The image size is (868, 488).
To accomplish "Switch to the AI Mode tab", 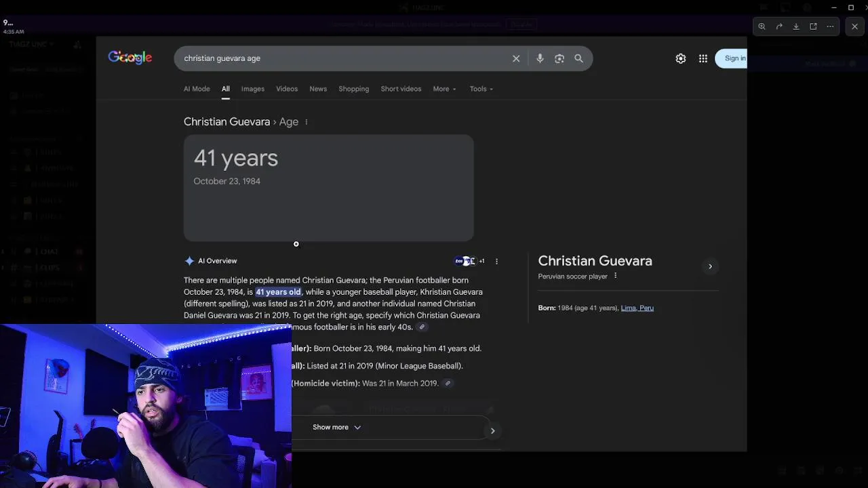I will [197, 89].
